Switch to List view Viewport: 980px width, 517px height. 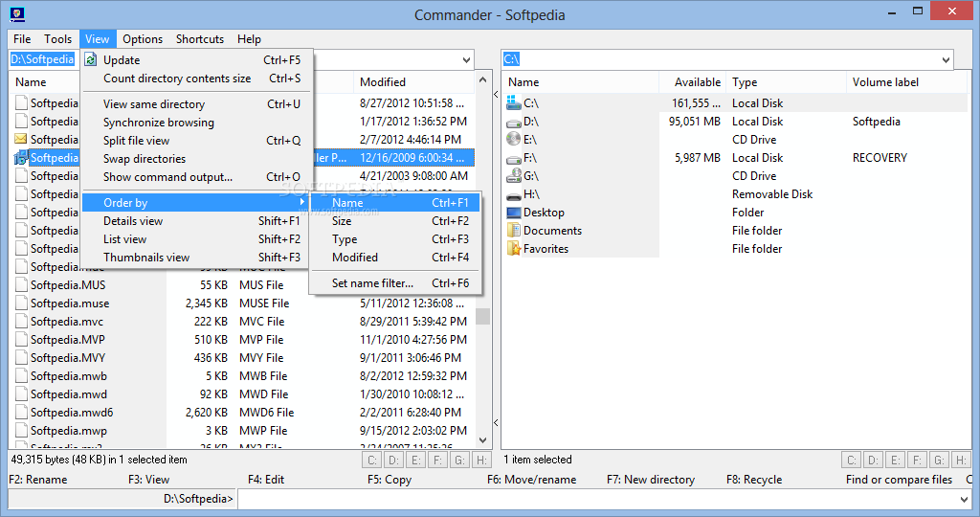coord(195,238)
